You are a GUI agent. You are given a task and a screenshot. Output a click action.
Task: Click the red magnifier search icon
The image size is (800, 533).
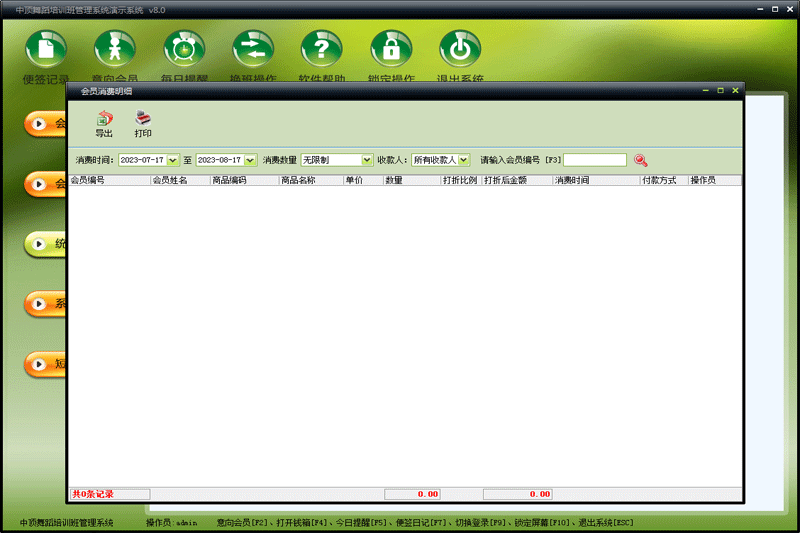[641, 160]
